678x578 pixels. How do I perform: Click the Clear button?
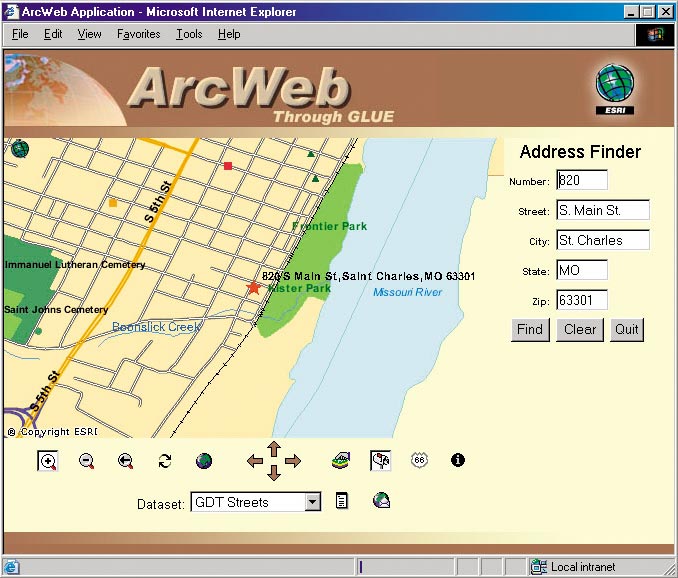pyautogui.click(x=580, y=330)
